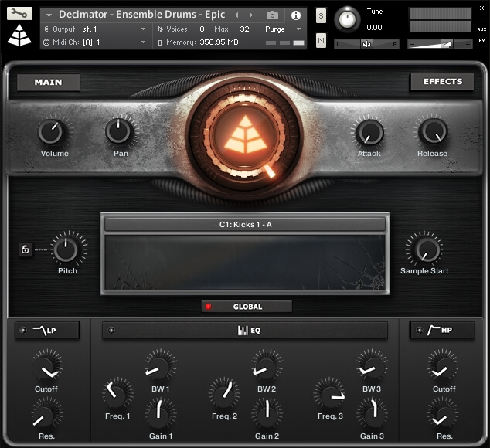Solo the instrument with S button

[321, 15]
